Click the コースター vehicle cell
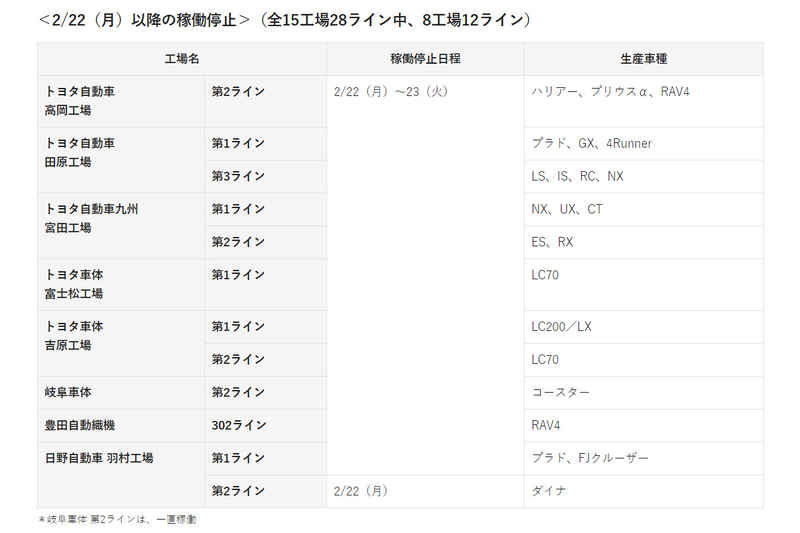Viewport: 800px width, 533px height. 560,393
